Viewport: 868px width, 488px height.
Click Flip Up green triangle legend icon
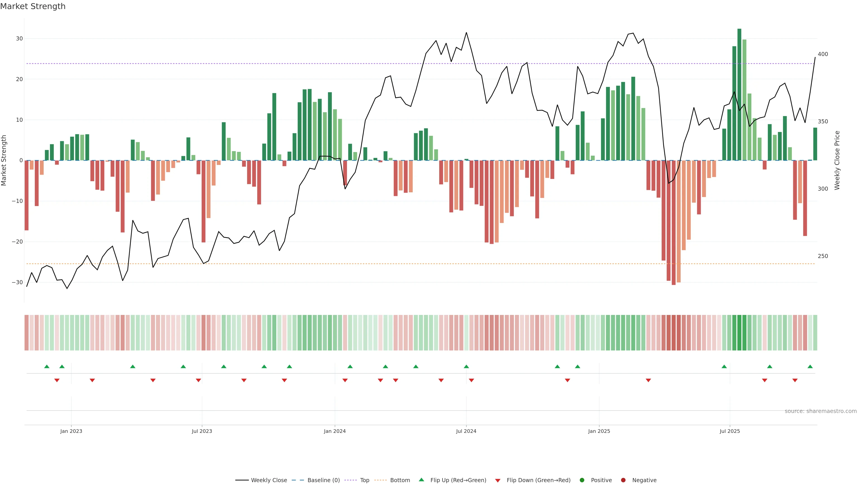(421, 480)
